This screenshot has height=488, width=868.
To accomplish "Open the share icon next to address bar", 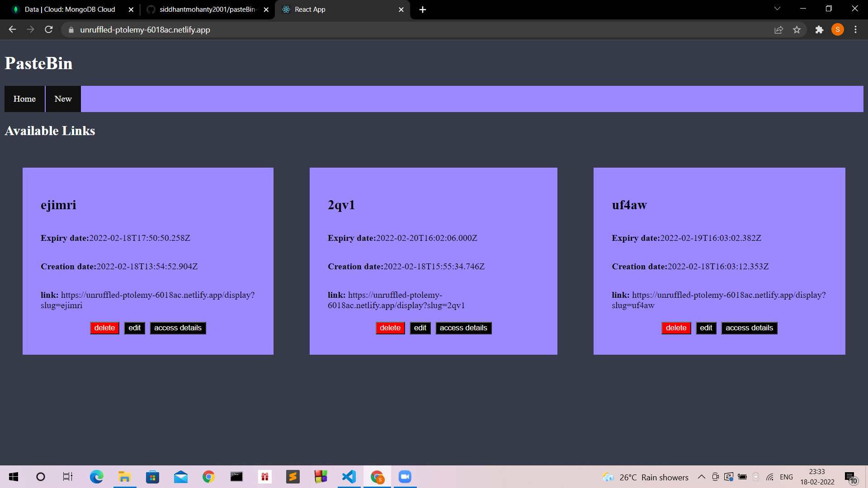I will click(778, 29).
